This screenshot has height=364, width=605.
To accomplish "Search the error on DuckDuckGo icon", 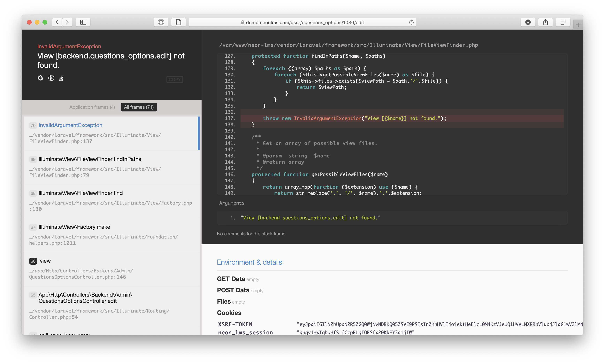I will (51, 78).
